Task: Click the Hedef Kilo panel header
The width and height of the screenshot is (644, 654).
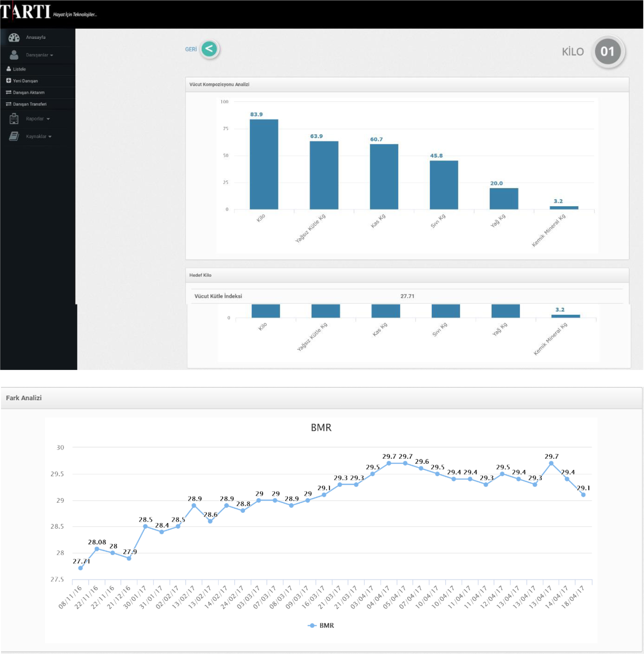Action: [407, 275]
